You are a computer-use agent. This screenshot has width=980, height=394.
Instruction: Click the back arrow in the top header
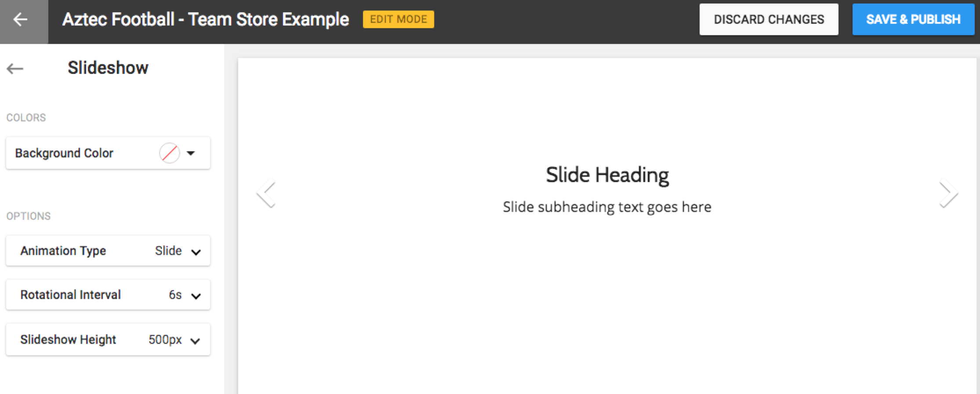[x=21, y=19]
